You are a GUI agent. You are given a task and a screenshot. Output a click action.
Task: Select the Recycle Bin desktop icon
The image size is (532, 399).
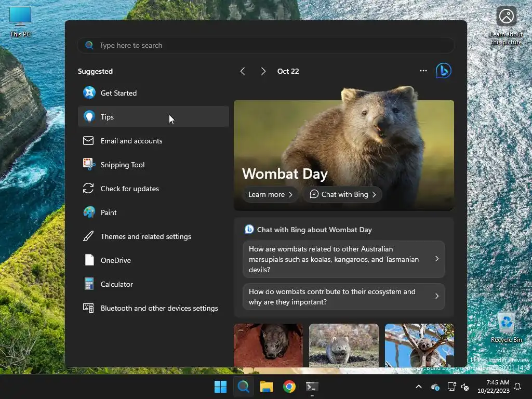click(506, 327)
